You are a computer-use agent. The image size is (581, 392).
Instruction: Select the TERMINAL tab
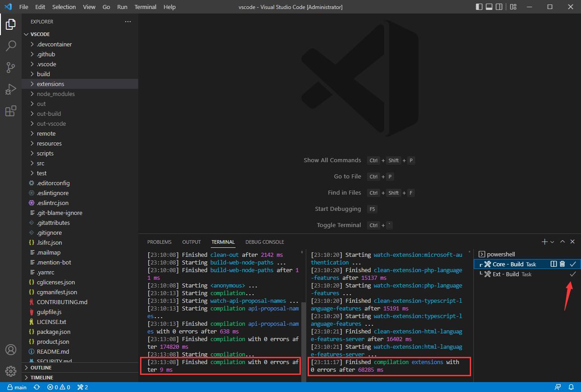coord(223,242)
